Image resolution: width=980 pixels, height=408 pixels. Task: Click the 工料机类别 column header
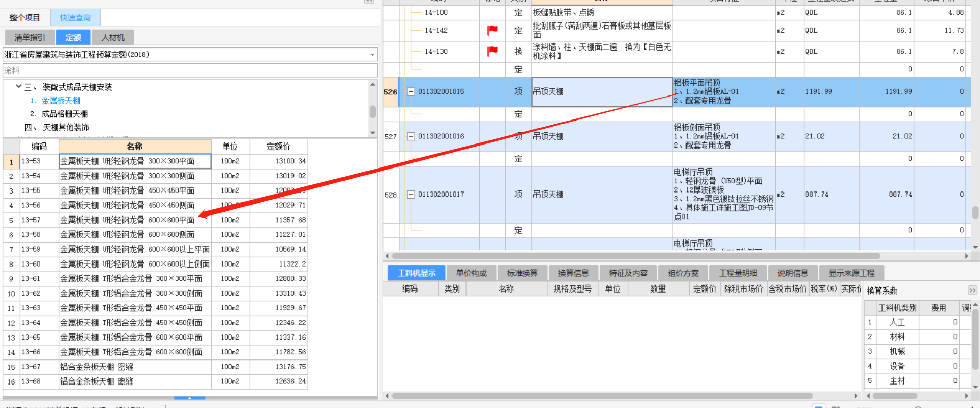(x=897, y=308)
